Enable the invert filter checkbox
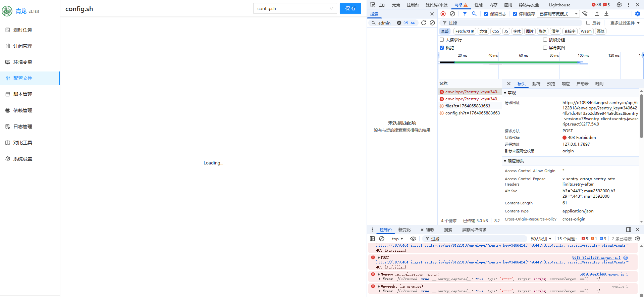The width and height of the screenshot is (644, 297). (x=588, y=23)
